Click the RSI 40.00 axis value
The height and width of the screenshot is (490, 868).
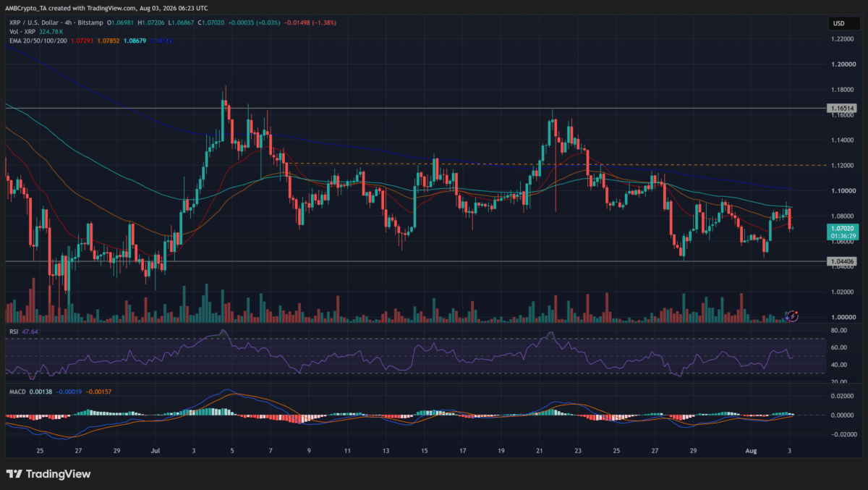click(x=839, y=365)
